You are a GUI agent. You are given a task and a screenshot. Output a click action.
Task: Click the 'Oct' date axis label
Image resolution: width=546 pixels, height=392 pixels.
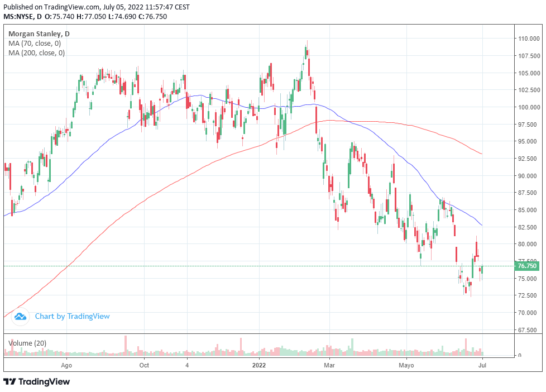pos(144,366)
